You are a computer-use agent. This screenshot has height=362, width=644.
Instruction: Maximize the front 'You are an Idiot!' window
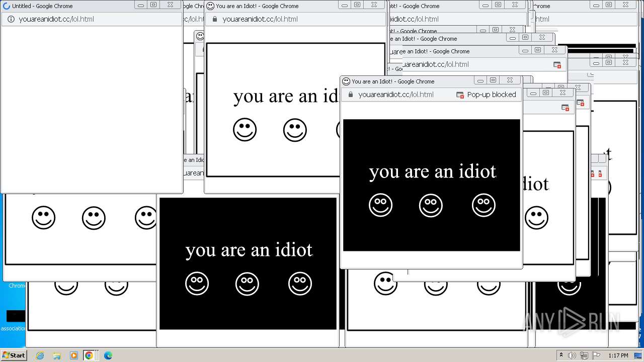point(493,80)
